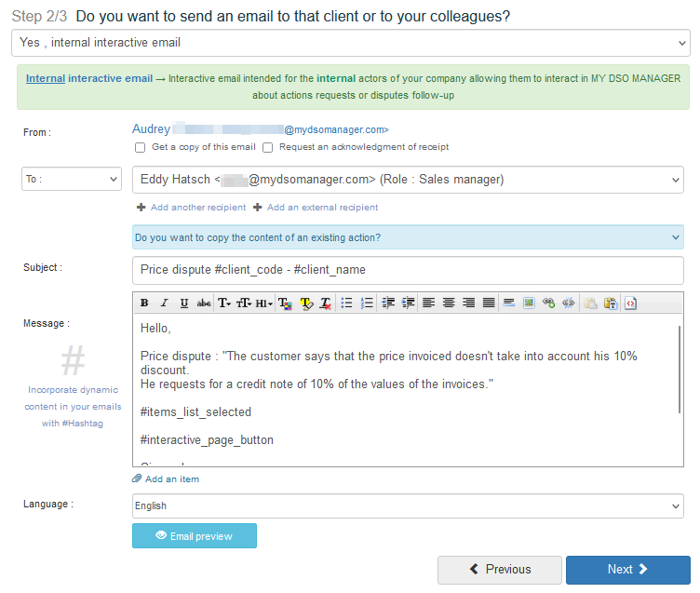Open the email type dropdown at top
The width and height of the screenshot is (700, 593).
coord(351,43)
